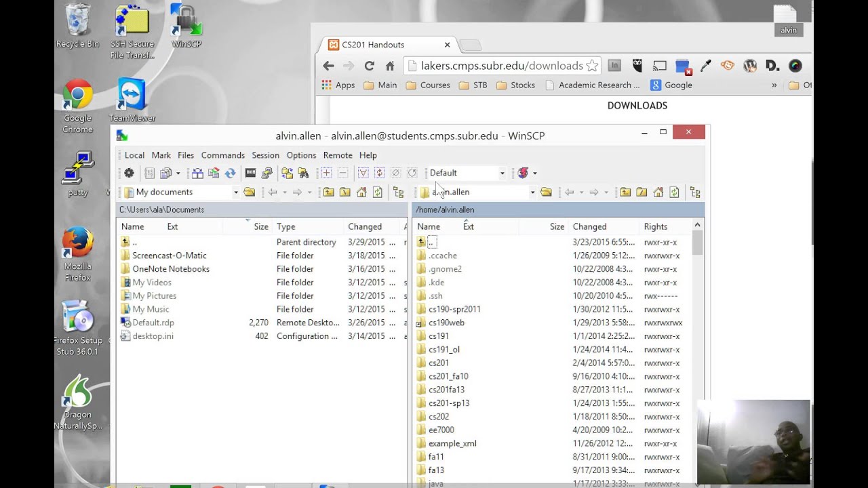
Task: Open the Options menu
Action: point(301,155)
